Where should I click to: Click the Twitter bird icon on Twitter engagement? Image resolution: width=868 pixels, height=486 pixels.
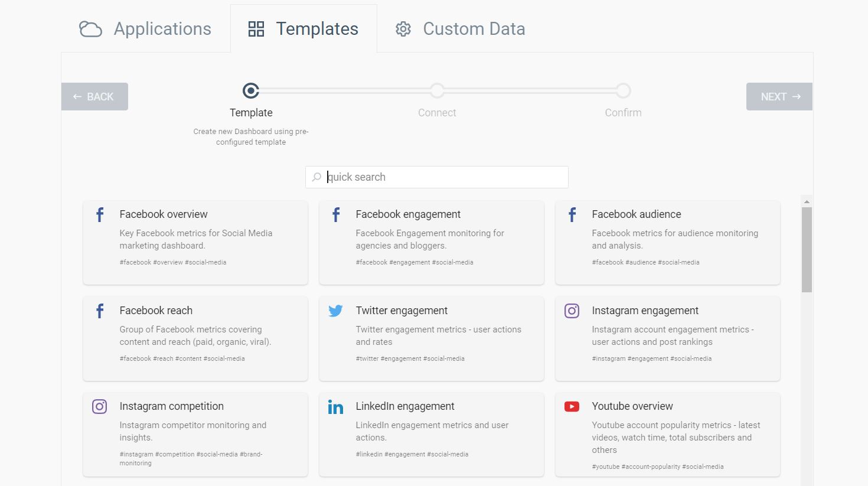pyautogui.click(x=335, y=311)
